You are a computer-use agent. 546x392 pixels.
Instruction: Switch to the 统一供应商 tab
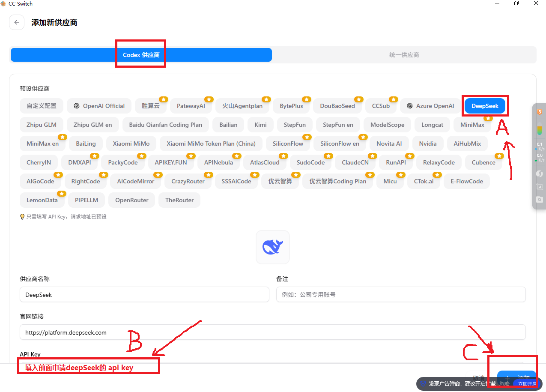click(404, 55)
